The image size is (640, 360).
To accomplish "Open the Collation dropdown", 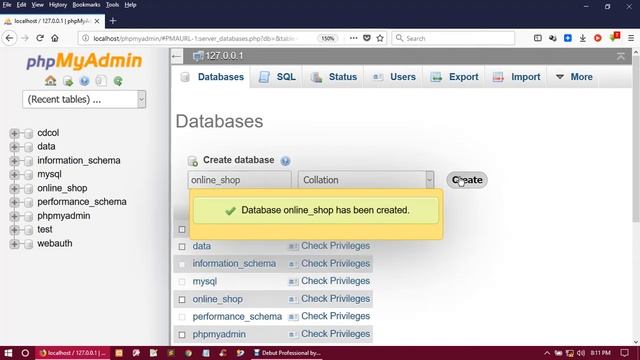I will (366, 180).
